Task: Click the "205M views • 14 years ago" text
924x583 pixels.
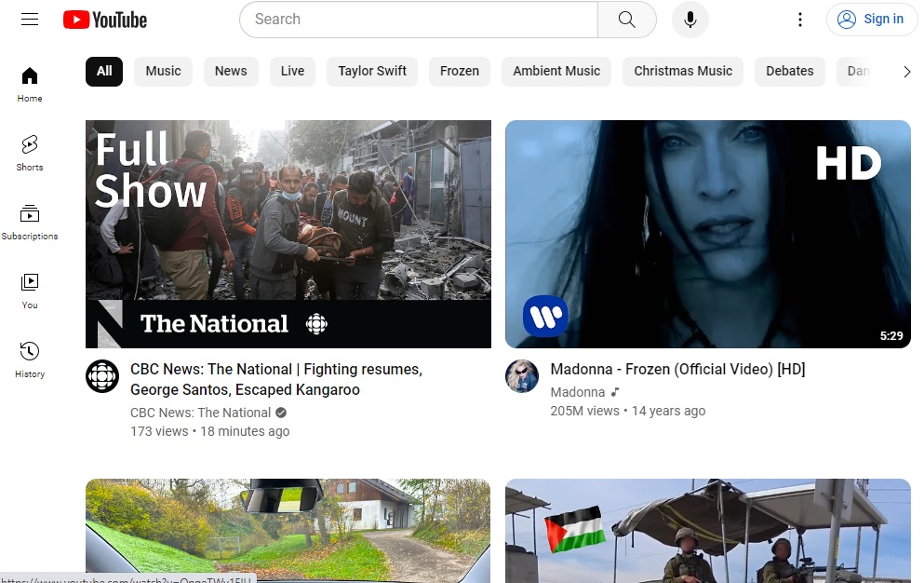Action: [627, 412]
